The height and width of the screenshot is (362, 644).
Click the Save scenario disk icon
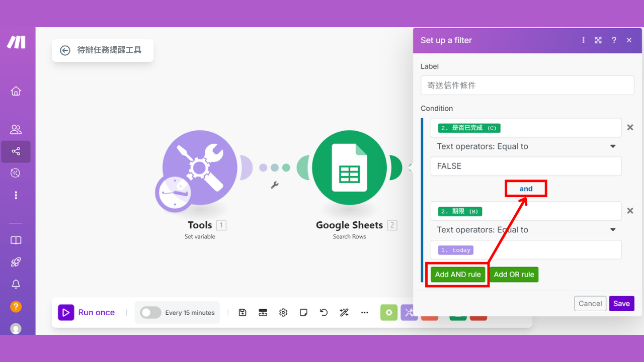(x=243, y=313)
